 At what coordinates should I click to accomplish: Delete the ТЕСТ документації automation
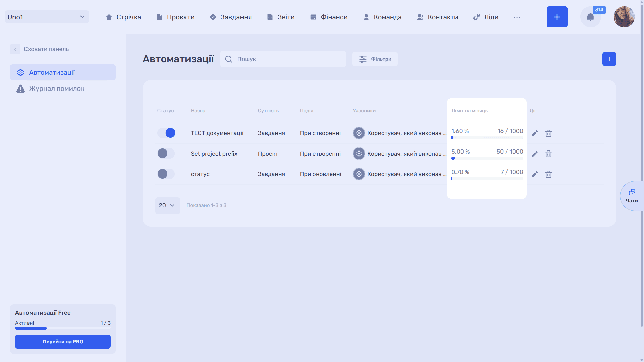tap(548, 133)
